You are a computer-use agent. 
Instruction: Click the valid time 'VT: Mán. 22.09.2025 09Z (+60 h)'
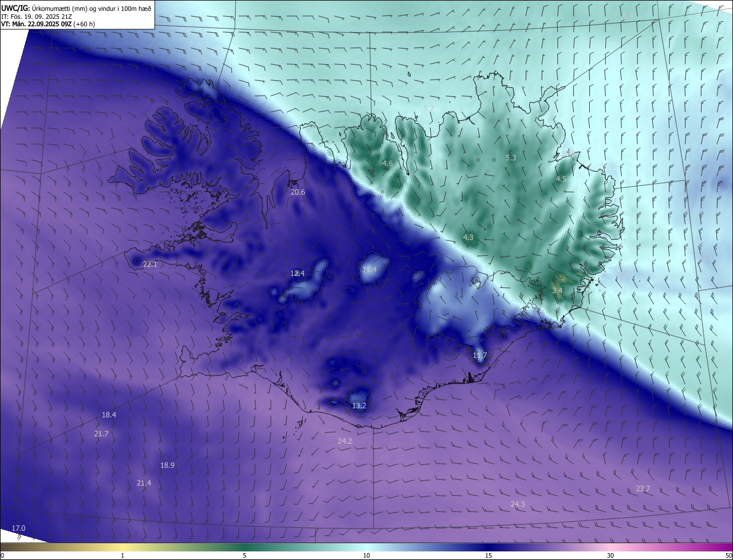click(48, 24)
